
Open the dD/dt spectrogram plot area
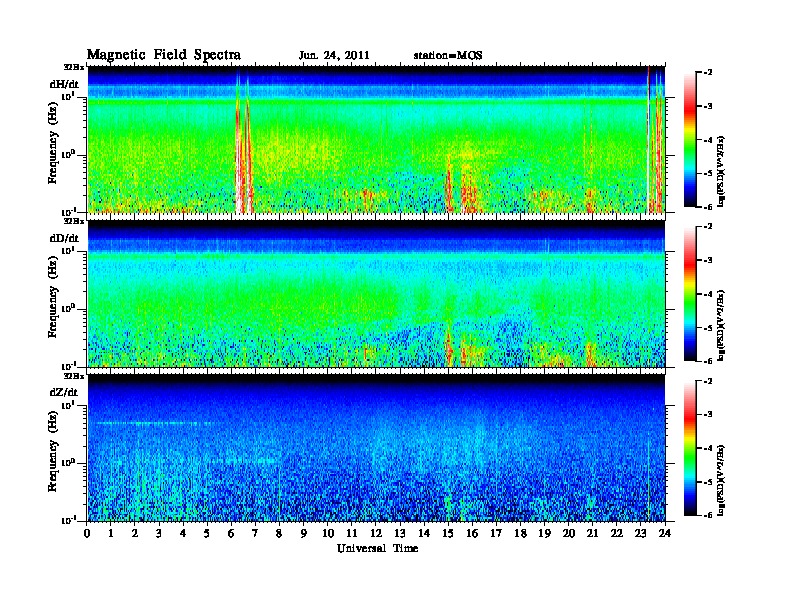click(x=377, y=293)
